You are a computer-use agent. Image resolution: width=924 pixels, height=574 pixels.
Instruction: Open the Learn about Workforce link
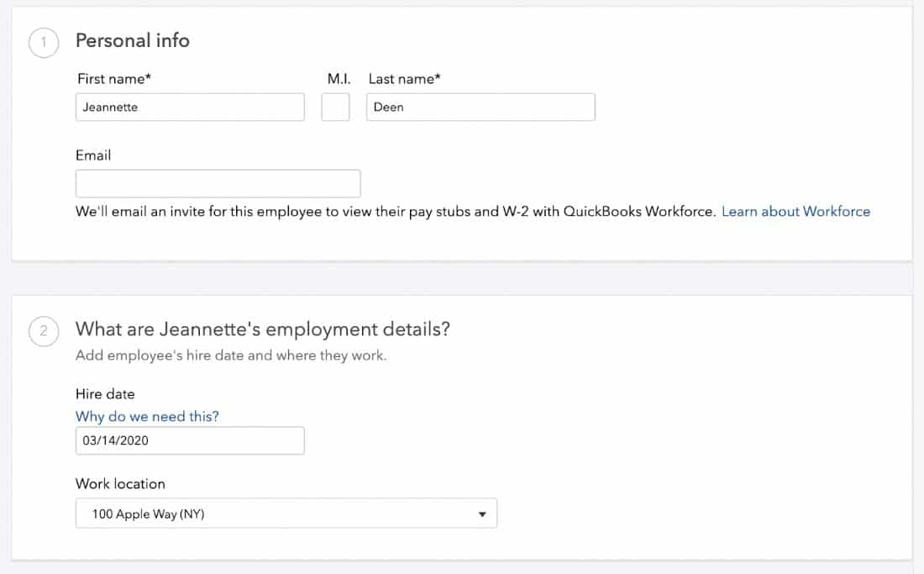795,212
